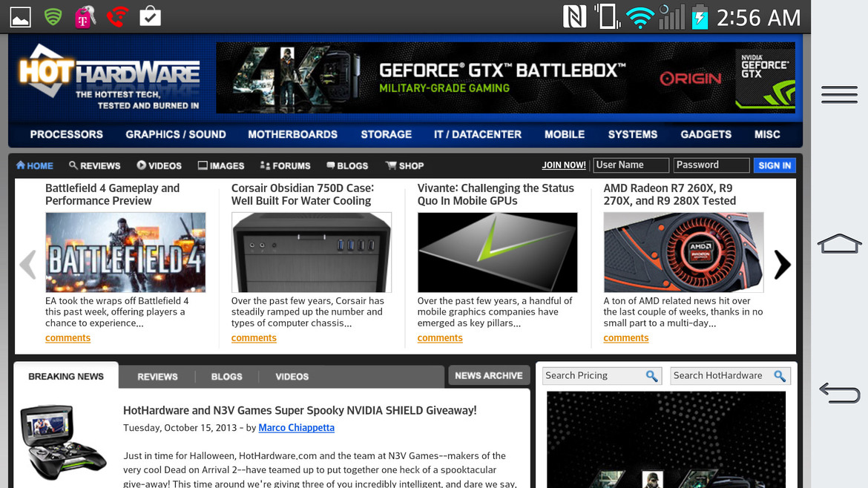Open the IT / Datacenter menu
The image size is (868, 488).
[477, 134]
